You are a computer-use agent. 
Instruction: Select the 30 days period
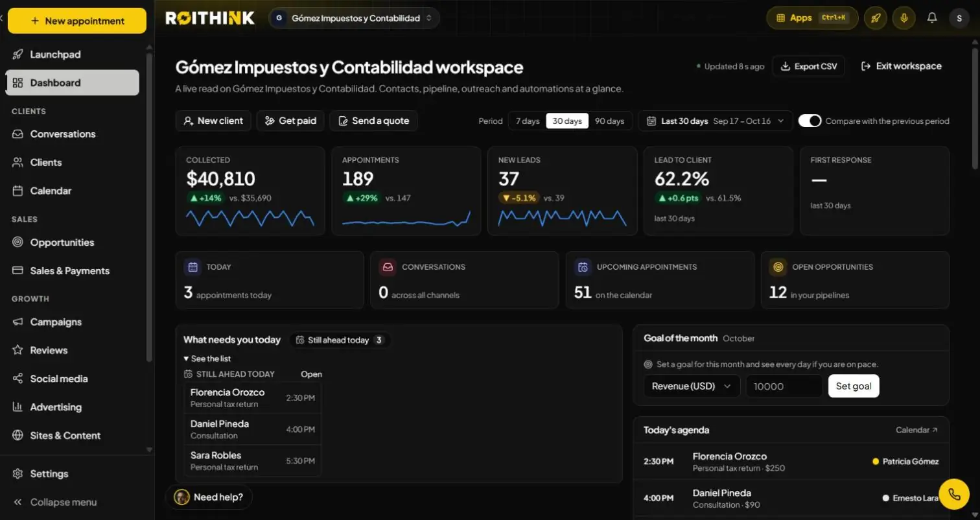pyautogui.click(x=567, y=121)
